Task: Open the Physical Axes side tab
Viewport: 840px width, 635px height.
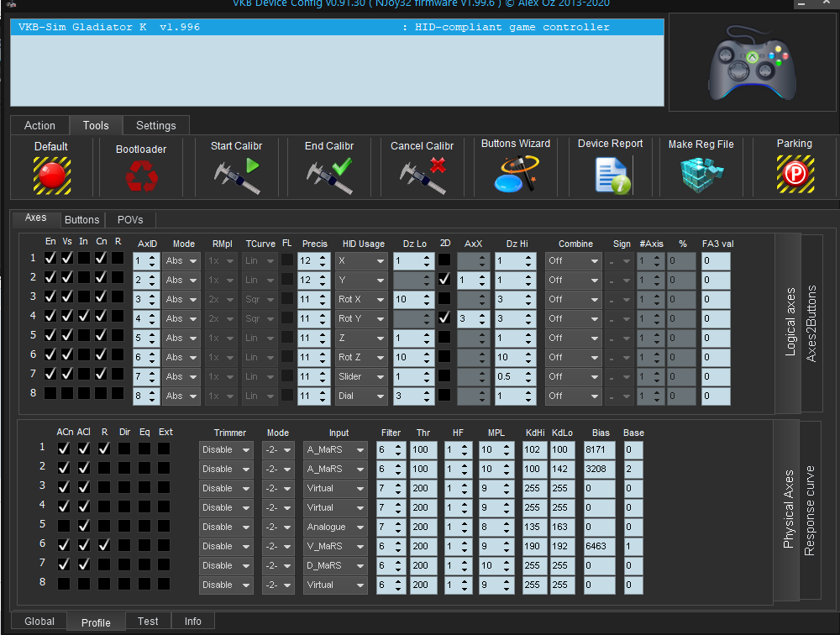Action: click(x=788, y=510)
